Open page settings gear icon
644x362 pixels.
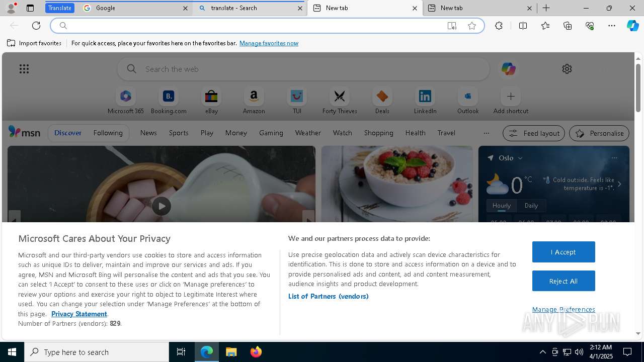(567, 69)
